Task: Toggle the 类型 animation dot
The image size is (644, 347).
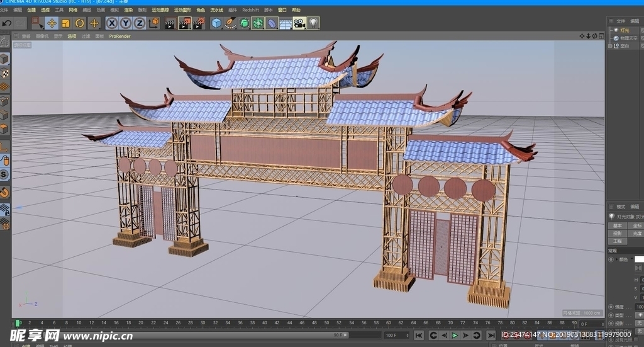Action: point(611,315)
